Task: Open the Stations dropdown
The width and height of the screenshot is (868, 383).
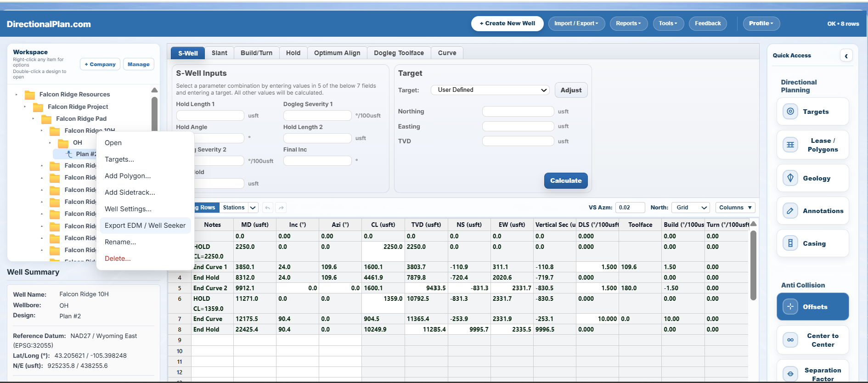Action: [x=239, y=208]
